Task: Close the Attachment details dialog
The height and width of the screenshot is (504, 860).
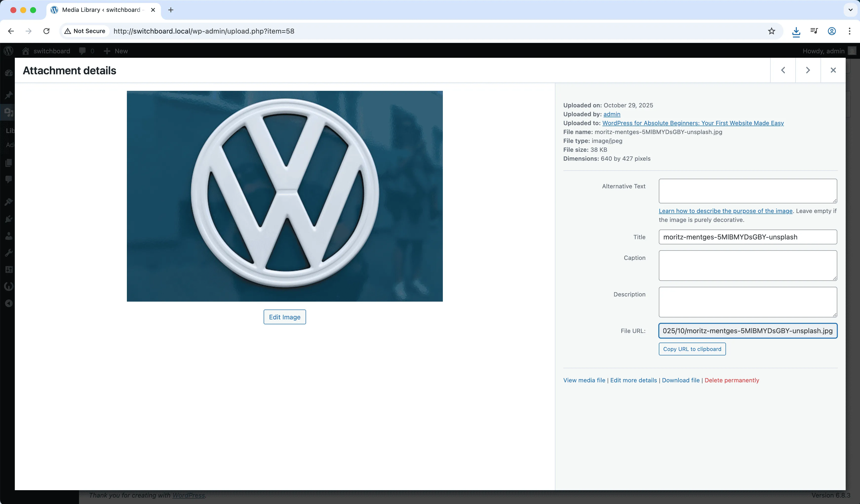Action: pyautogui.click(x=833, y=70)
